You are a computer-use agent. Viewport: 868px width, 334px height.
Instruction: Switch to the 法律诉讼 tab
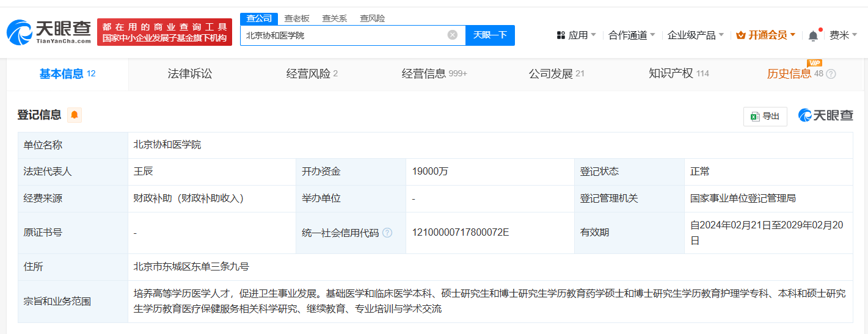point(190,74)
